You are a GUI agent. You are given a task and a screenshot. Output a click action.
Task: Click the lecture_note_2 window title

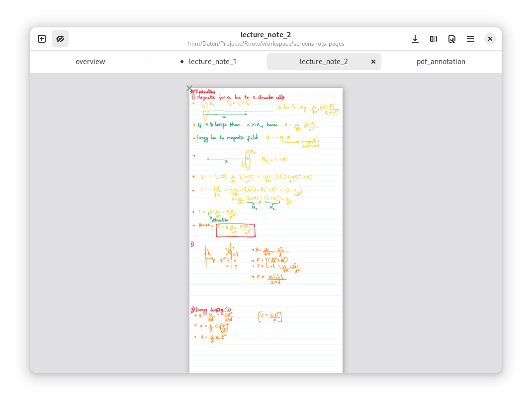click(266, 35)
